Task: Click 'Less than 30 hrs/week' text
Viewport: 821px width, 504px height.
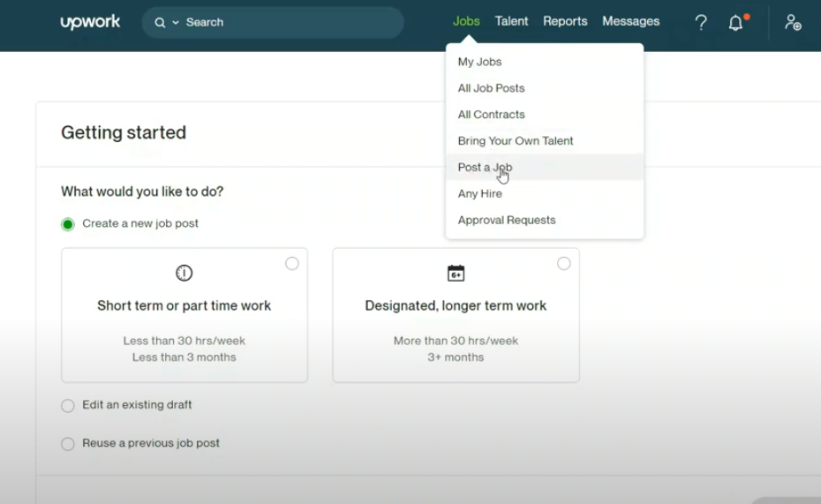Action: (185, 341)
